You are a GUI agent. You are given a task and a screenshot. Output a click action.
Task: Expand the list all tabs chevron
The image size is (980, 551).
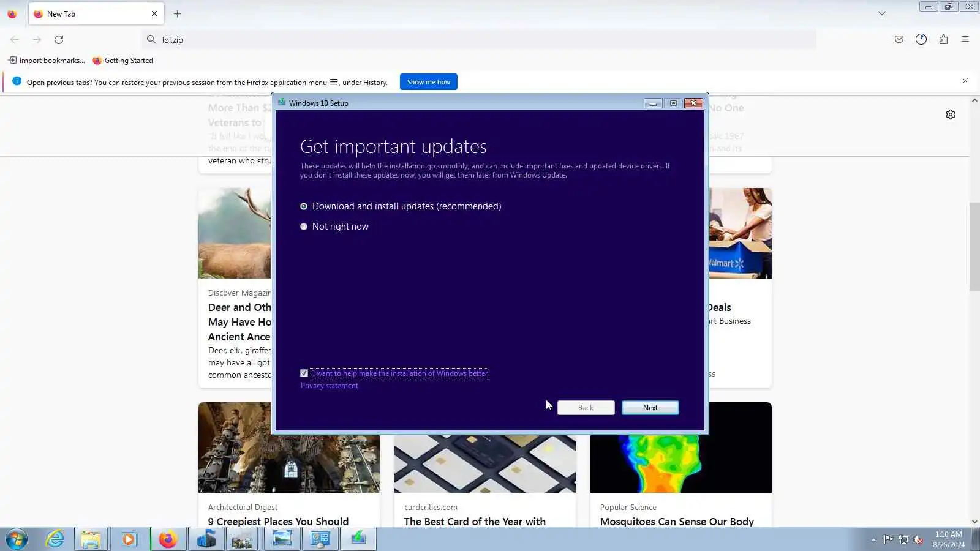(882, 13)
